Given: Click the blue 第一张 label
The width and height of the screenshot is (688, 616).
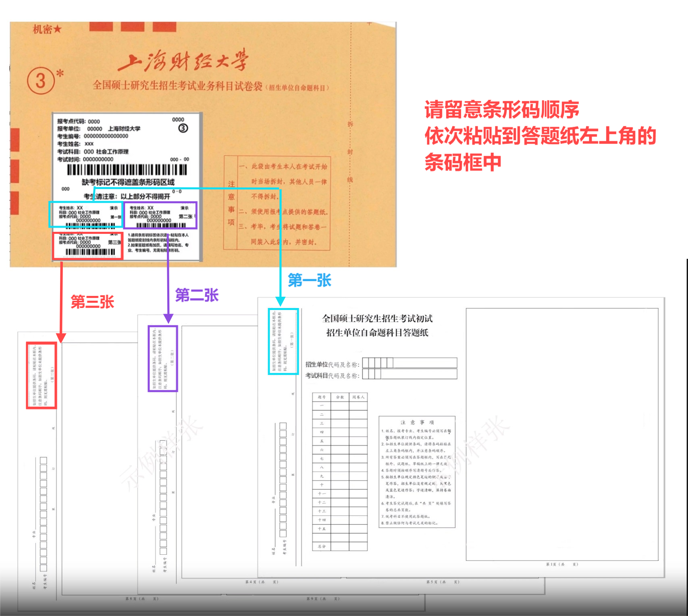Looking at the screenshot, I should [309, 280].
